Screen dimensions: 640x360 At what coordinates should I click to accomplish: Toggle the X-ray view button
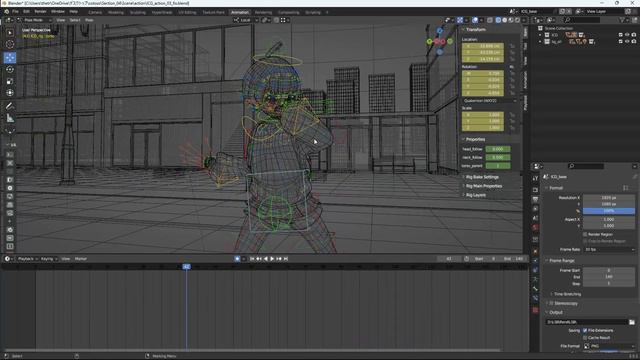(490, 20)
